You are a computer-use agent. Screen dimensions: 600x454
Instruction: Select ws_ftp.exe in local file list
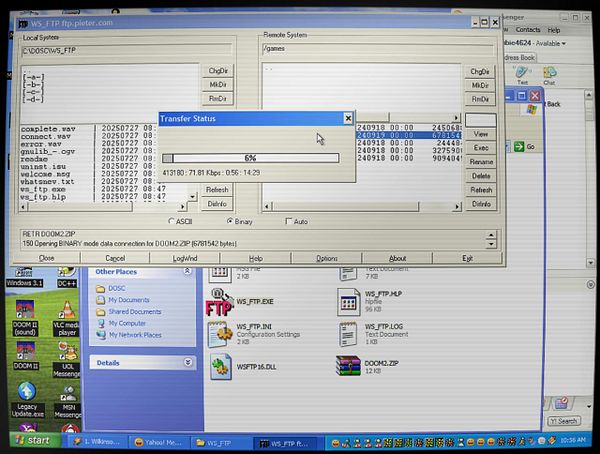pyautogui.click(x=43, y=189)
